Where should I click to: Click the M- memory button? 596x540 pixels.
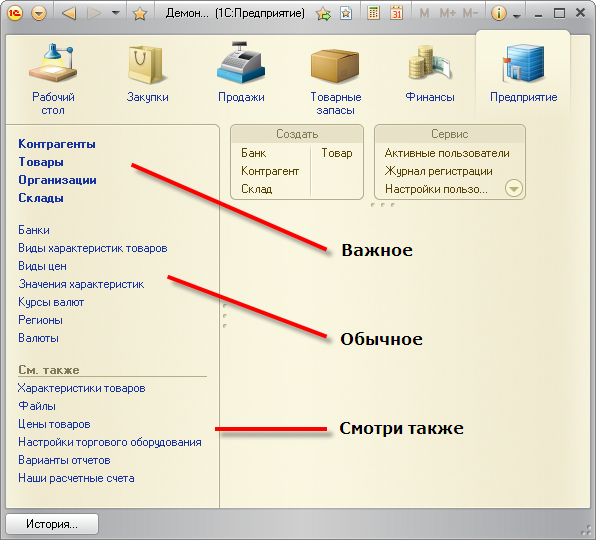470,14
